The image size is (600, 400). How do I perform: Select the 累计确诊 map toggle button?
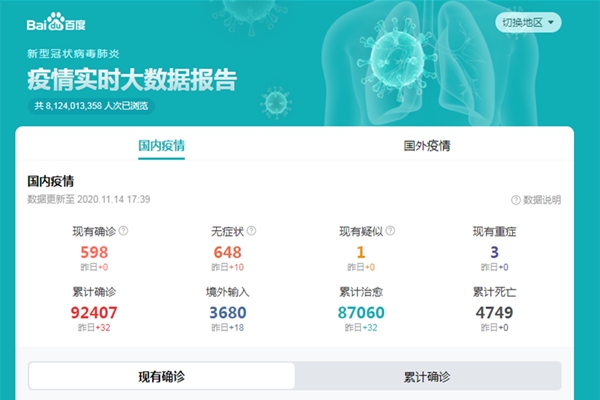[x=428, y=377]
